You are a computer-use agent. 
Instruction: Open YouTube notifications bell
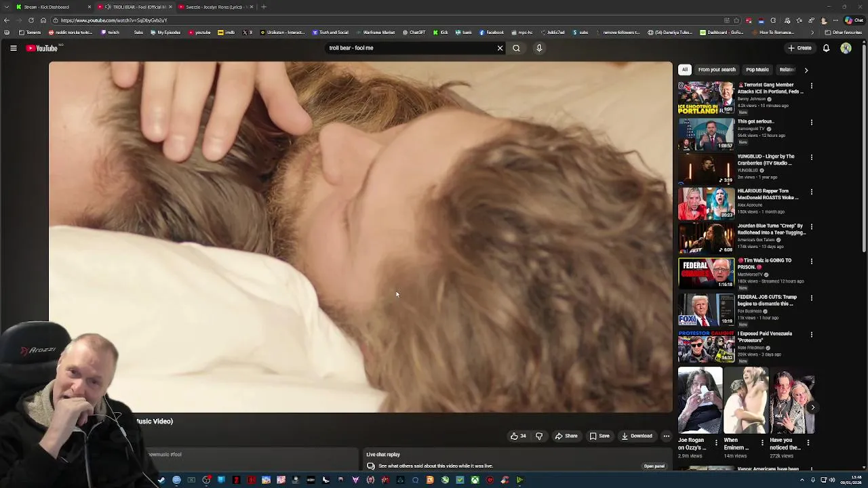pos(826,48)
